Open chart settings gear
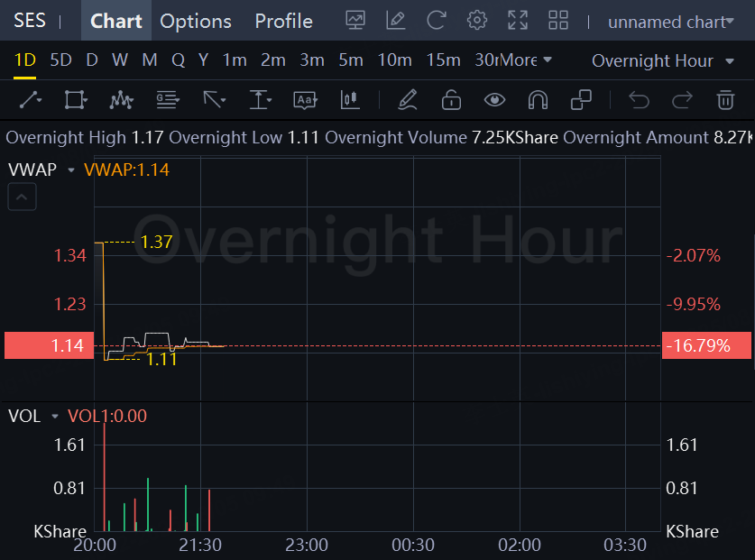 click(477, 21)
